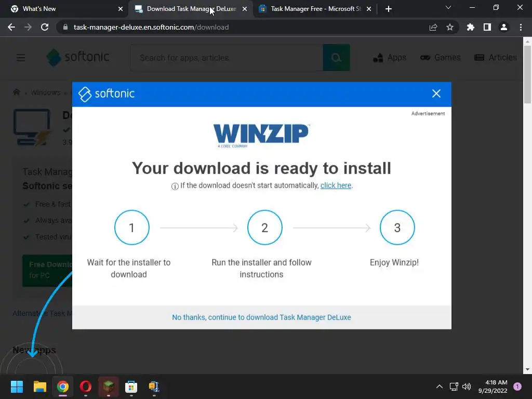Click the home breadcrumb icon
The height and width of the screenshot is (399, 532).
pos(16,92)
